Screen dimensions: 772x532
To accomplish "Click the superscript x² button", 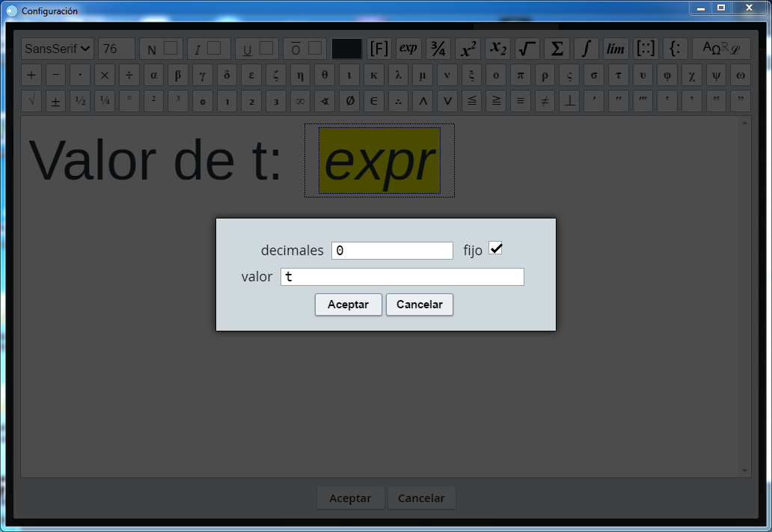I will click(x=468, y=49).
